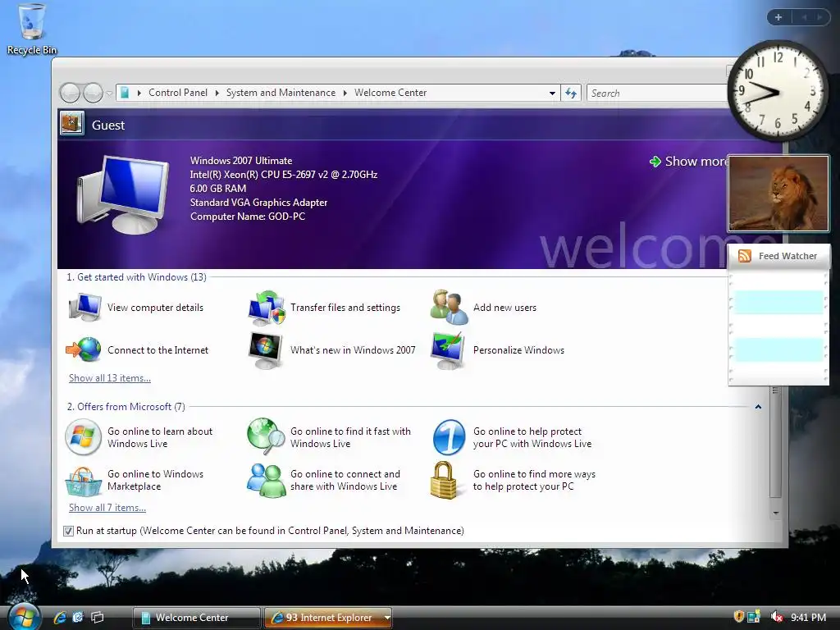Select the Add new users icon
This screenshot has height=630, width=840.
(449, 307)
